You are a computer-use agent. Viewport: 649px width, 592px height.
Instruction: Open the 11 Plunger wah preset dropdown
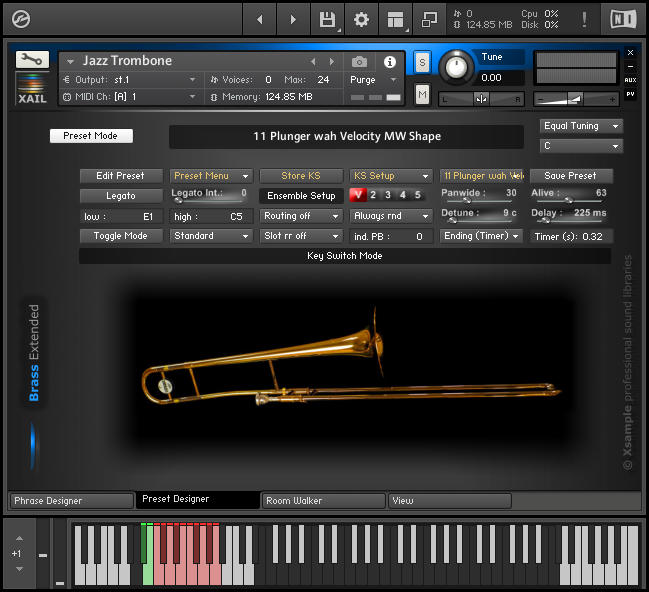click(481, 176)
